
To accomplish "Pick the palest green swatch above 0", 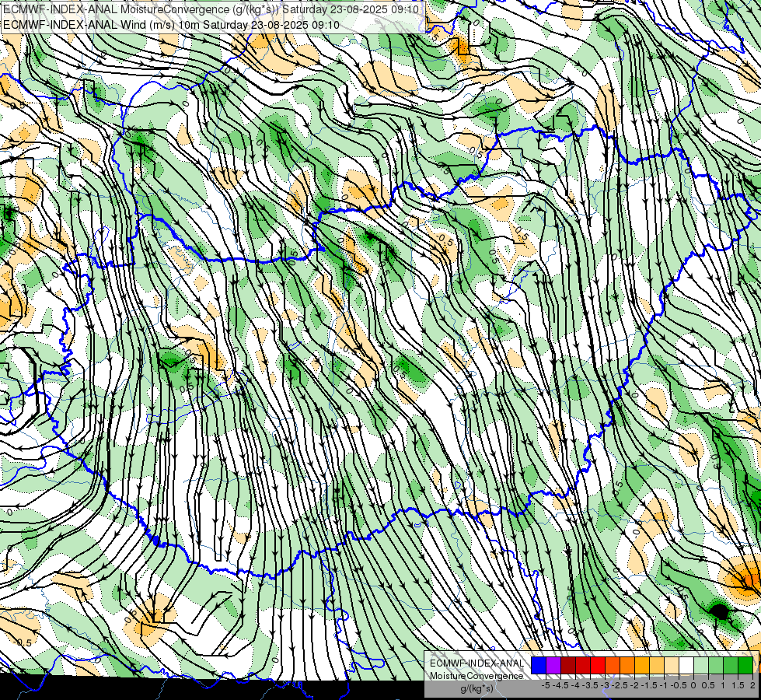I will tap(701, 665).
